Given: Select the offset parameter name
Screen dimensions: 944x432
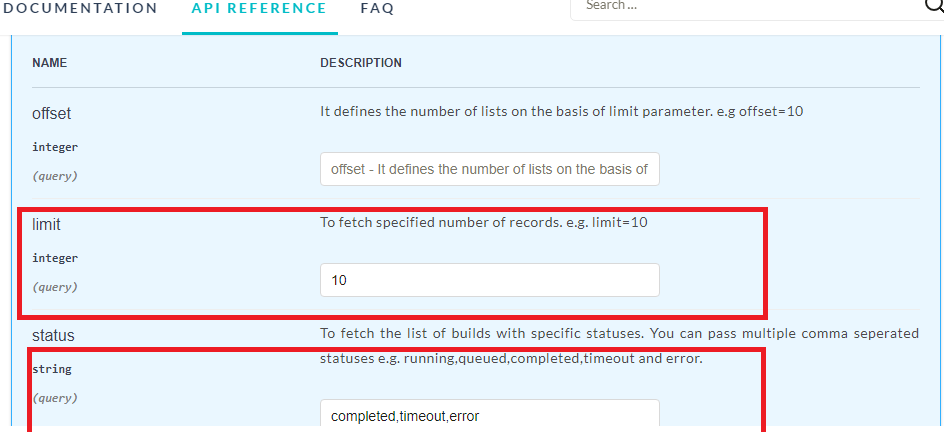Looking at the screenshot, I should pos(52,114).
